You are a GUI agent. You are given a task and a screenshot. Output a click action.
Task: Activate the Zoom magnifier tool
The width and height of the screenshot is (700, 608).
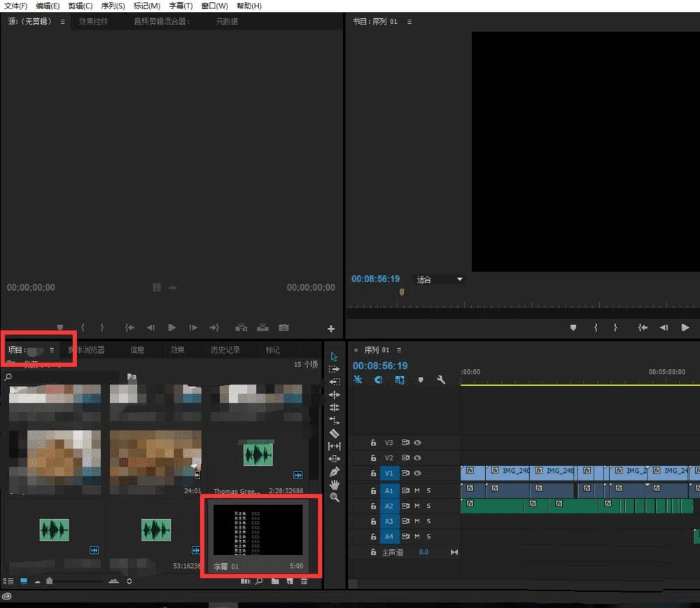click(334, 497)
